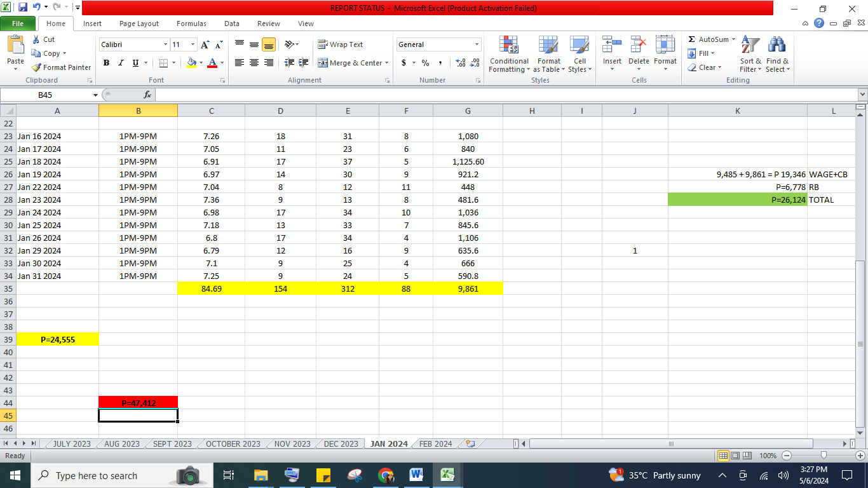Expand the Merge & Center dropdown arrow
Screen dimensions: 868x488
tap(387, 63)
